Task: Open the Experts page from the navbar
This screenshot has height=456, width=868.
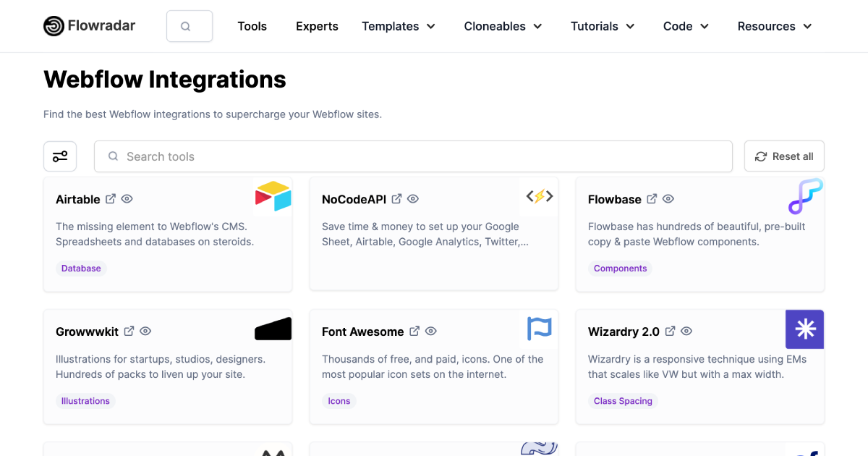Action: pos(317,25)
